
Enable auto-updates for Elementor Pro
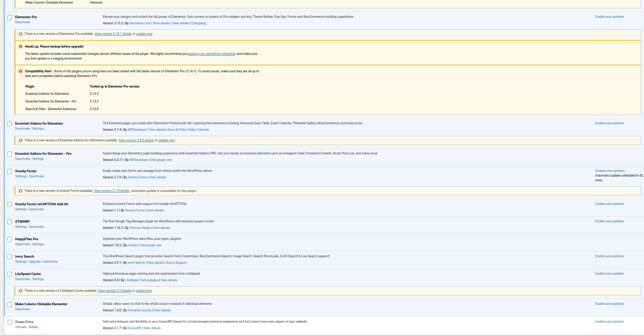click(x=609, y=17)
